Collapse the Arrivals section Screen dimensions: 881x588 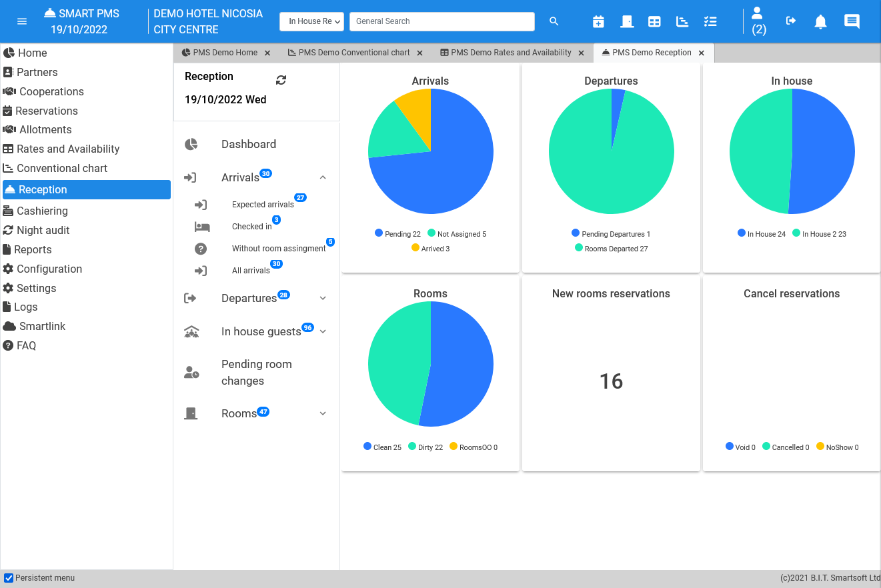323,177
